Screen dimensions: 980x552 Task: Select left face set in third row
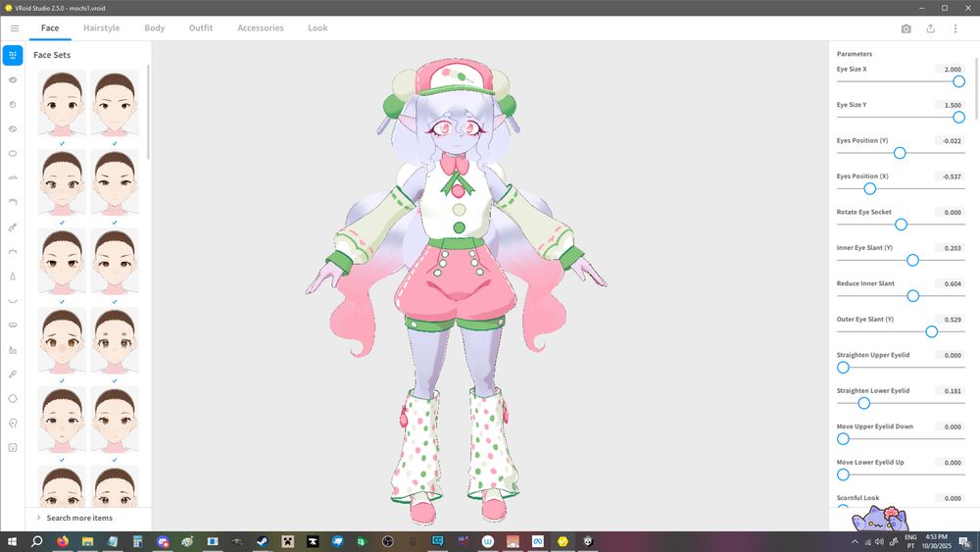[x=62, y=262]
